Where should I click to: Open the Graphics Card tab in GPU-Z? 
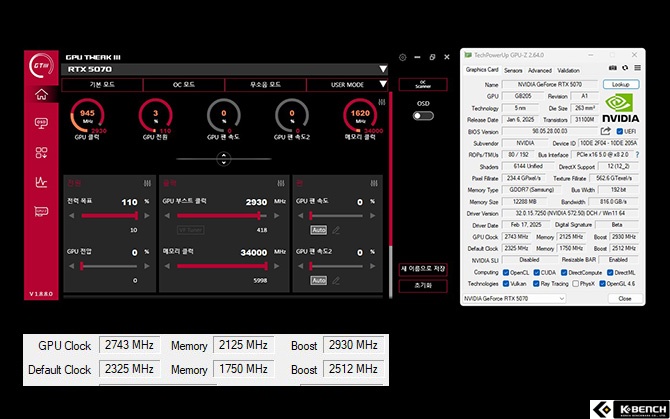[x=482, y=70]
